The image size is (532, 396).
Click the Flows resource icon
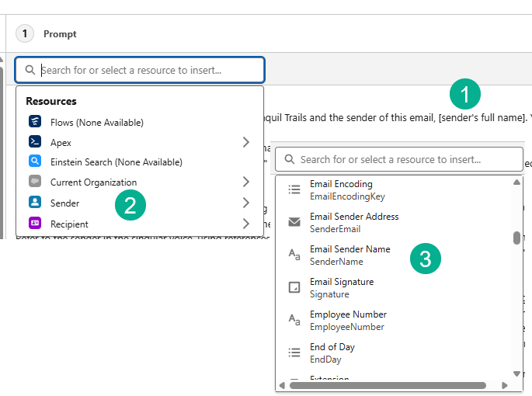[35, 122]
